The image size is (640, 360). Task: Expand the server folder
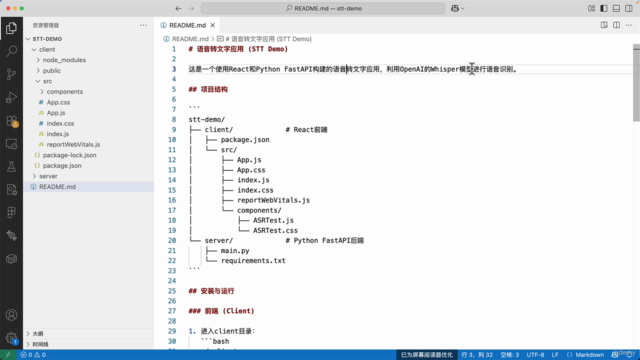click(x=34, y=176)
